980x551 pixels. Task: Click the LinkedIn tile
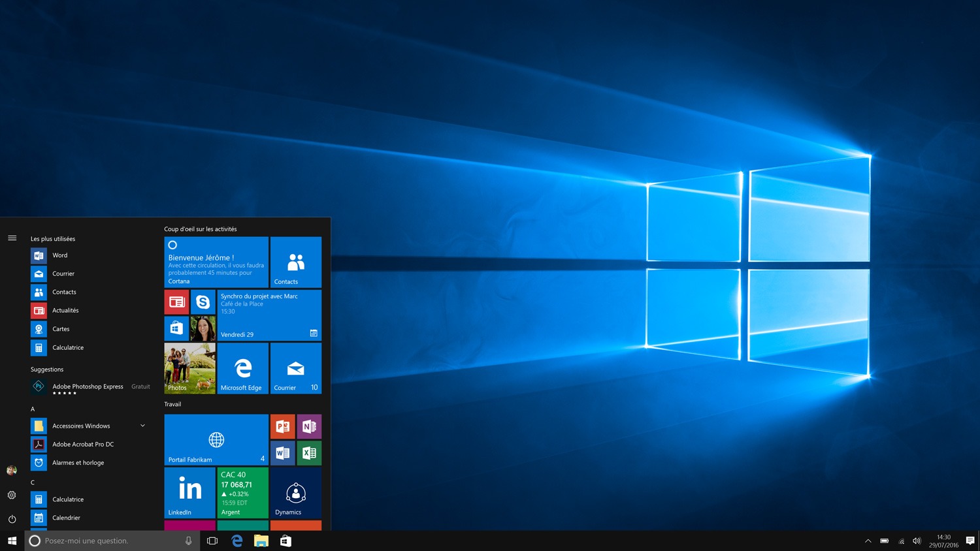click(x=189, y=492)
